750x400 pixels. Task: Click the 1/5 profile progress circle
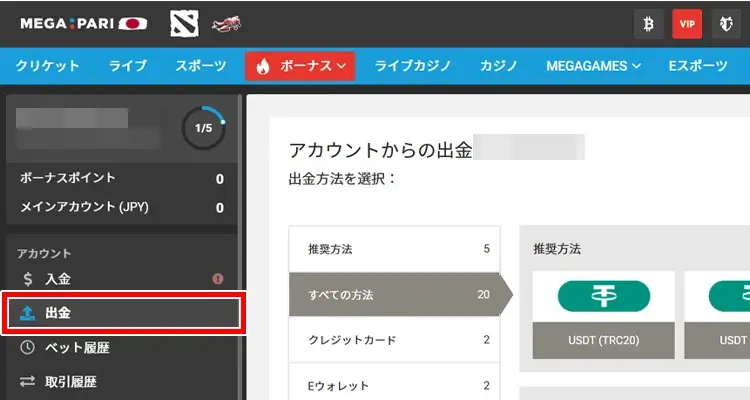pyautogui.click(x=204, y=128)
